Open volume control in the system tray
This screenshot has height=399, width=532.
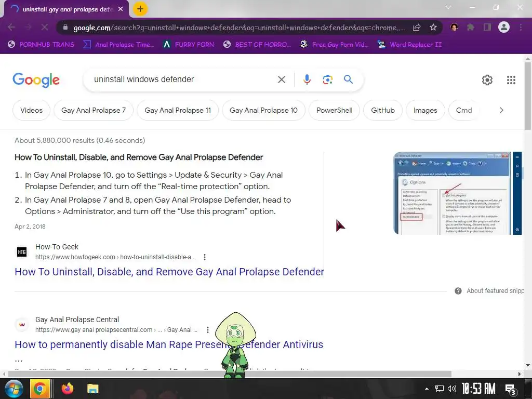452,389
